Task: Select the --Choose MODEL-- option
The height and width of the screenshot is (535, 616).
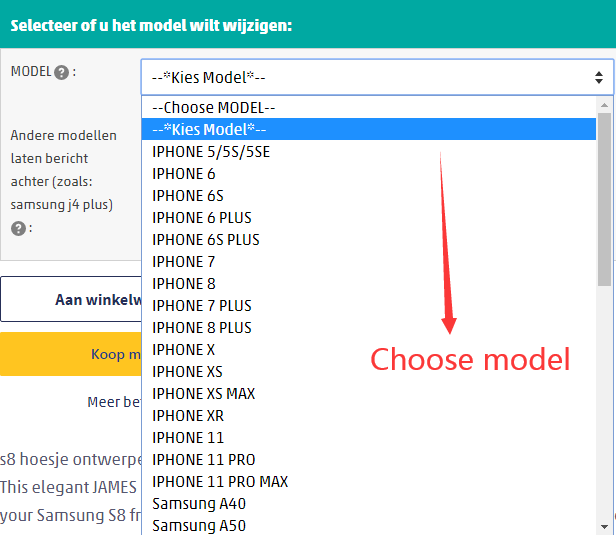Action: [368, 107]
